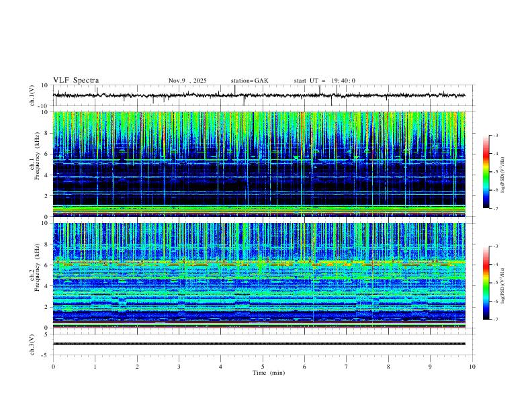The width and height of the screenshot is (532, 411).
Task: Click the upper PSD color scale bar
Action: [486, 172]
